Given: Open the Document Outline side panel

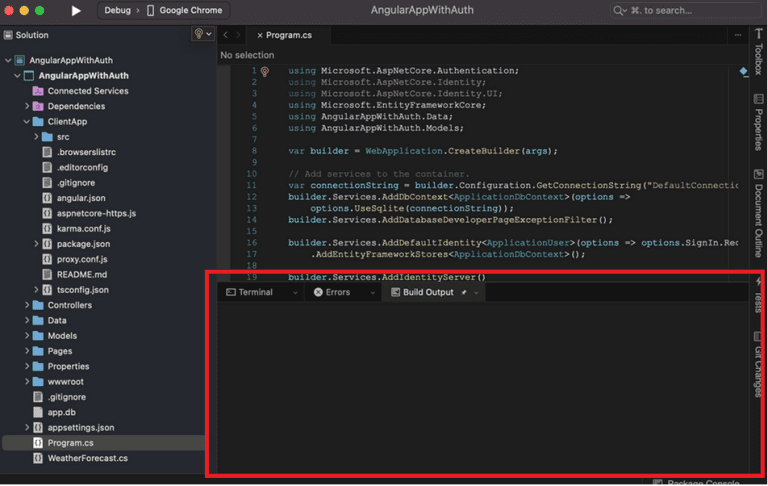Looking at the screenshot, I should click(758, 214).
